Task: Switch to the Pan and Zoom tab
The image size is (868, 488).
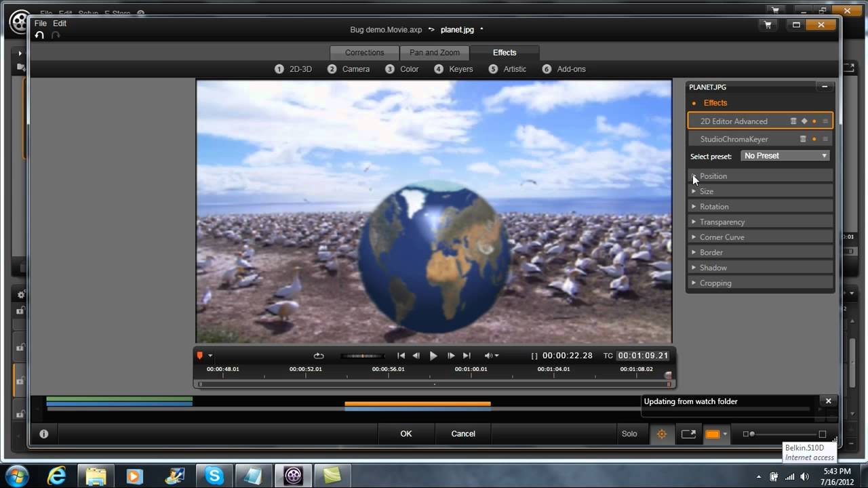Action: pos(434,52)
